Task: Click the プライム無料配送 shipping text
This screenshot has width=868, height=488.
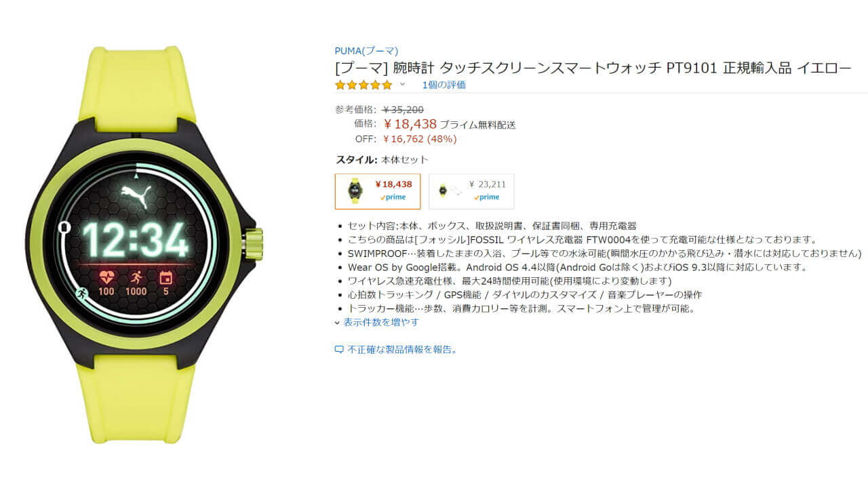Action: tap(477, 125)
